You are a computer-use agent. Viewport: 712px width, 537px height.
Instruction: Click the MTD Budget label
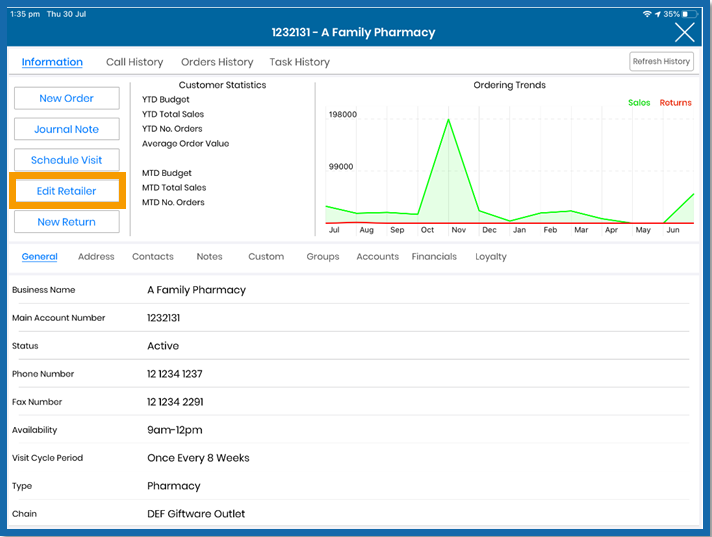pyautogui.click(x=167, y=173)
